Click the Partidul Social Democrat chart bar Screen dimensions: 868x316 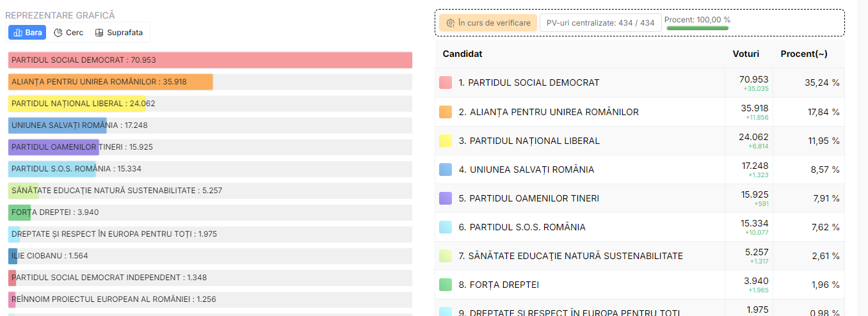[210, 60]
